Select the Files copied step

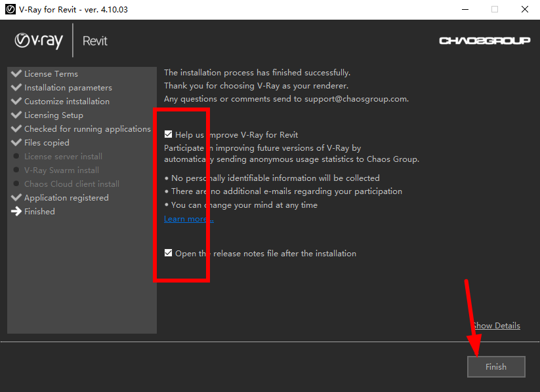click(47, 143)
